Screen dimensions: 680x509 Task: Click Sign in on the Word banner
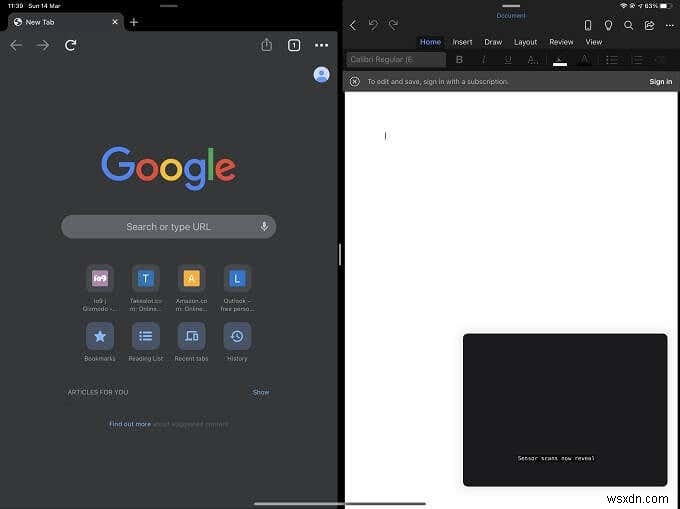(660, 82)
